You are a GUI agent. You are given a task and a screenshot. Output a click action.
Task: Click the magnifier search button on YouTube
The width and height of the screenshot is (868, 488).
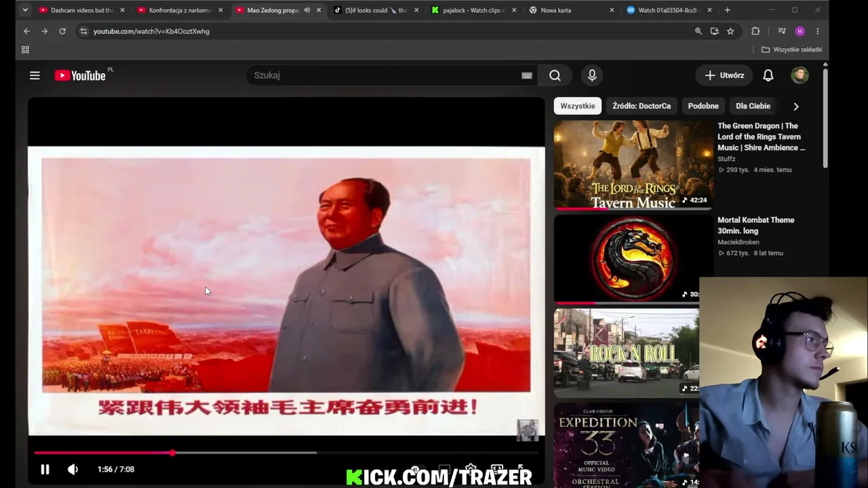pos(555,75)
